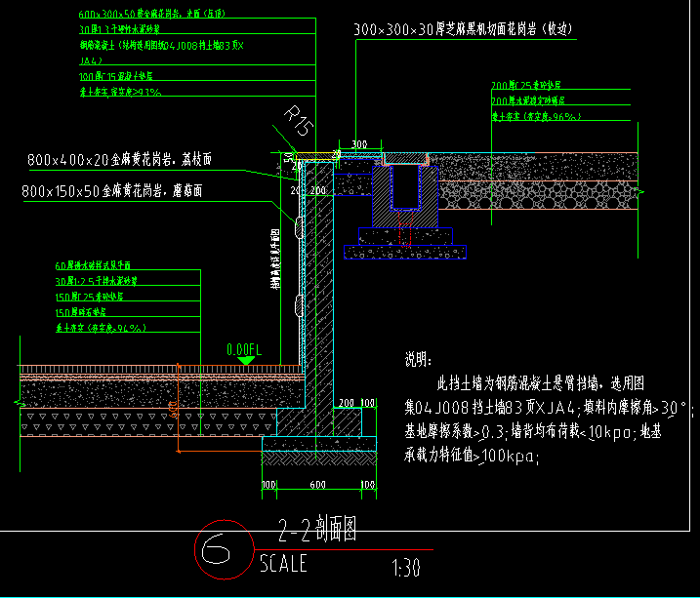
Task: Select the 300 dimension above the granite edging
Action: 359,144
